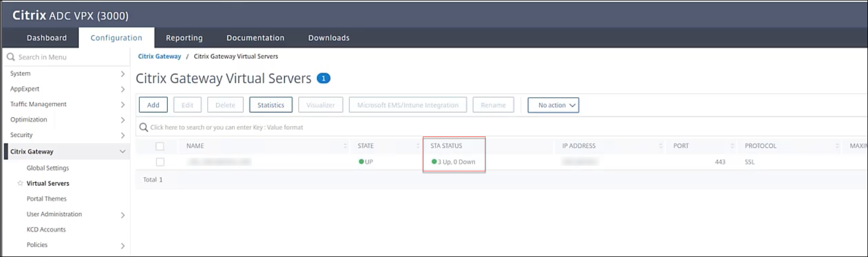Click the Statistics button
The image size is (868, 257).
[x=270, y=105]
